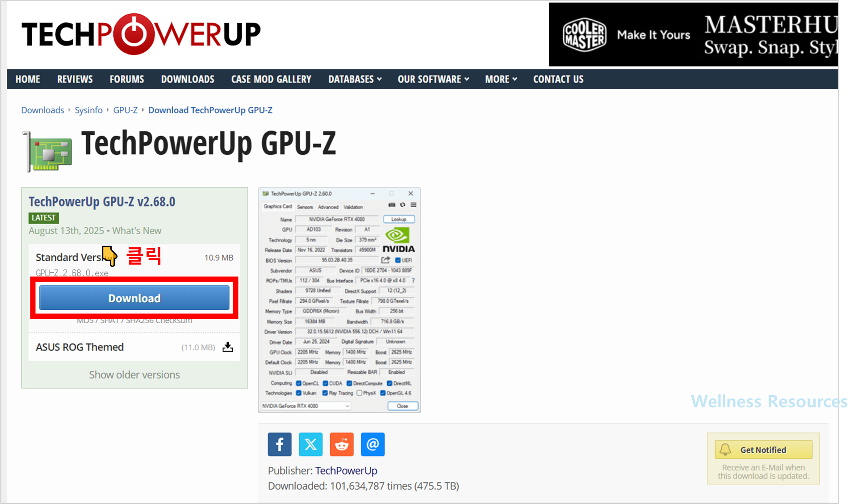Click the refresh icon in GPU-Z window
The height and width of the screenshot is (504, 858).
coord(402,205)
